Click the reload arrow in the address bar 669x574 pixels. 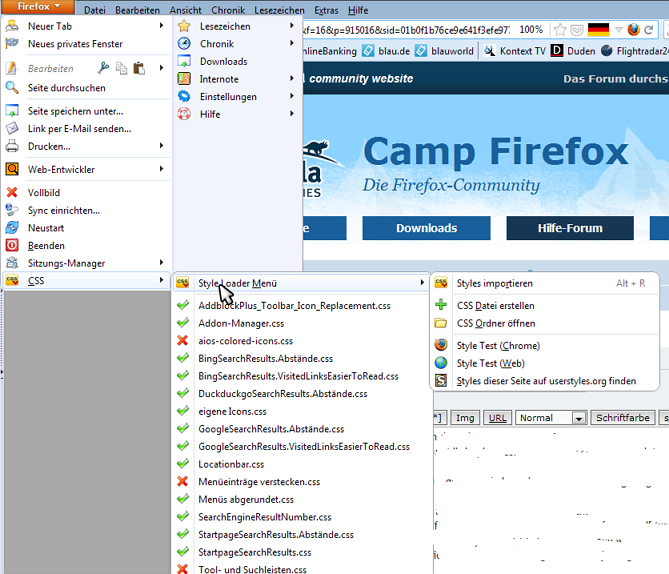point(649,30)
